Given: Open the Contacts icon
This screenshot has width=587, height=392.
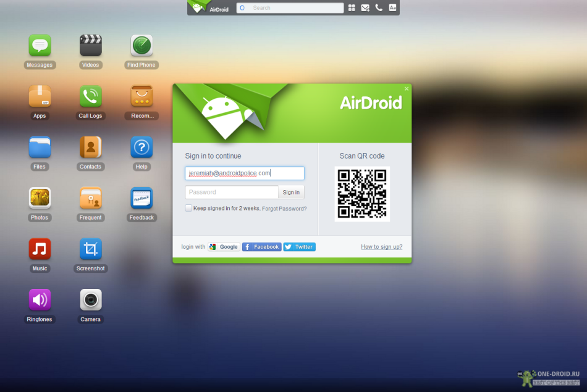Looking at the screenshot, I should (90, 148).
